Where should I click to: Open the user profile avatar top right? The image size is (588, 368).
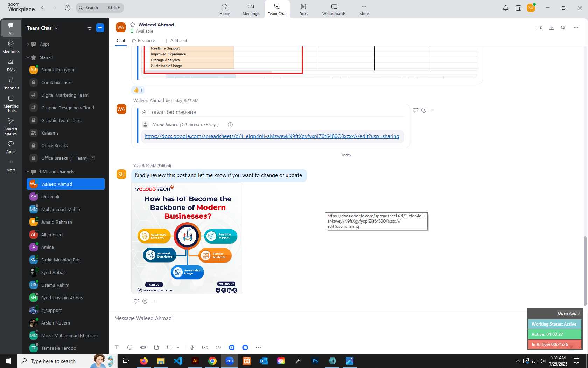(531, 8)
